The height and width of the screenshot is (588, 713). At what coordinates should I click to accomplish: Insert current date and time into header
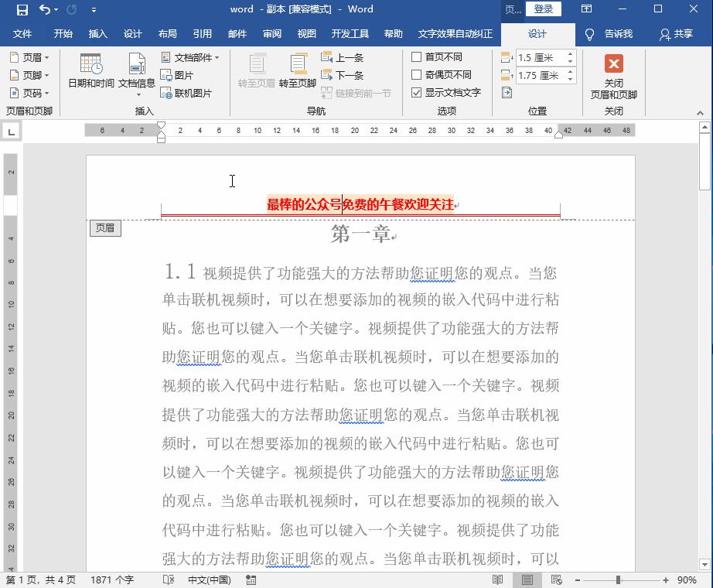click(91, 75)
